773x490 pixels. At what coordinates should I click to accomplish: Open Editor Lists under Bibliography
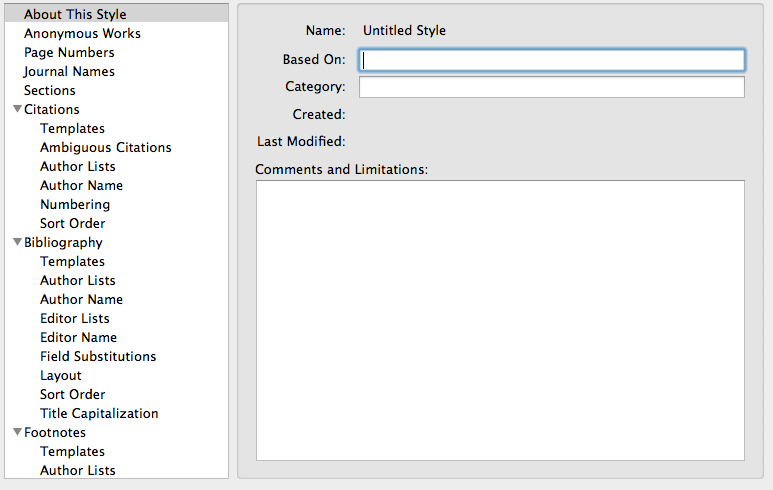pyautogui.click(x=74, y=318)
